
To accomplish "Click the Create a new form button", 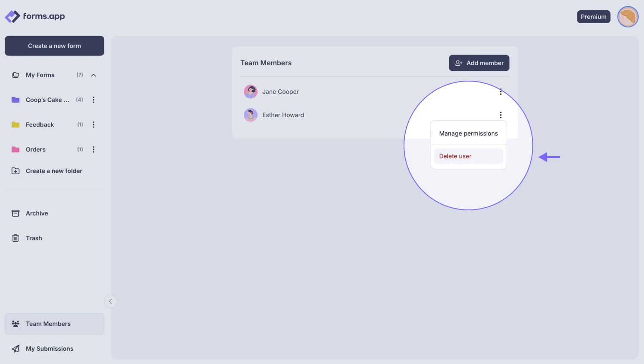I will pos(55,45).
